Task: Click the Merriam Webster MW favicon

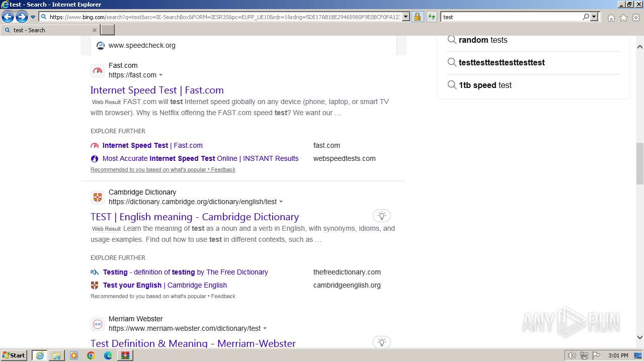Action: click(98, 324)
